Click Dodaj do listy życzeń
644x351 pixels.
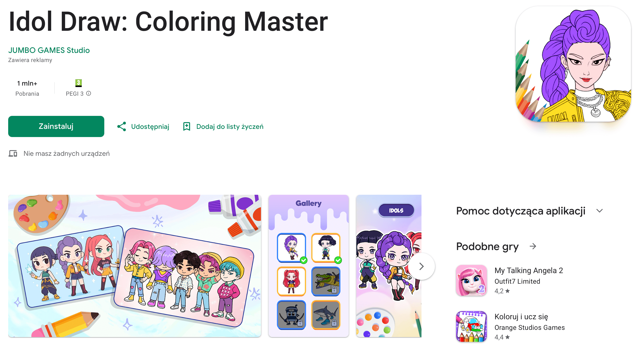230,127
